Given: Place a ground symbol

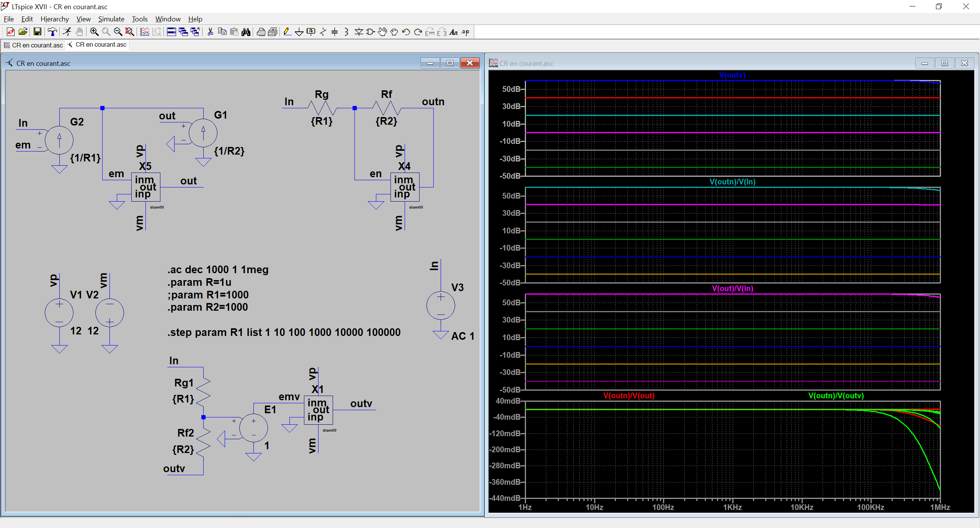Looking at the screenshot, I should coord(299,32).
